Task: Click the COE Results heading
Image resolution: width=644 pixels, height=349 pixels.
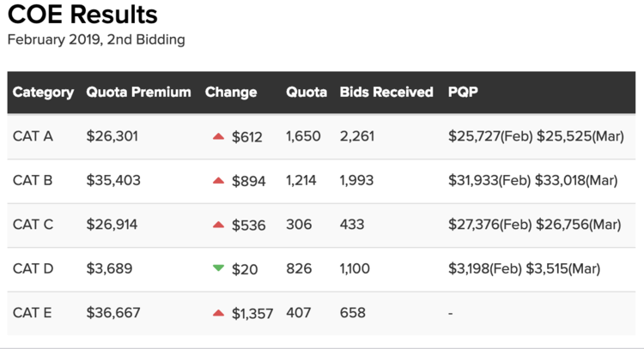Action: tap(82, 15)
